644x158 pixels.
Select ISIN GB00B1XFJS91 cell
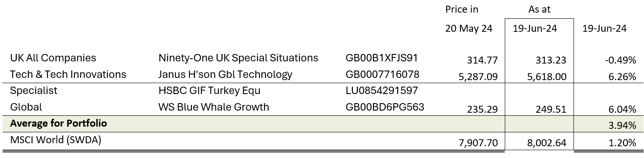(381, 58)
